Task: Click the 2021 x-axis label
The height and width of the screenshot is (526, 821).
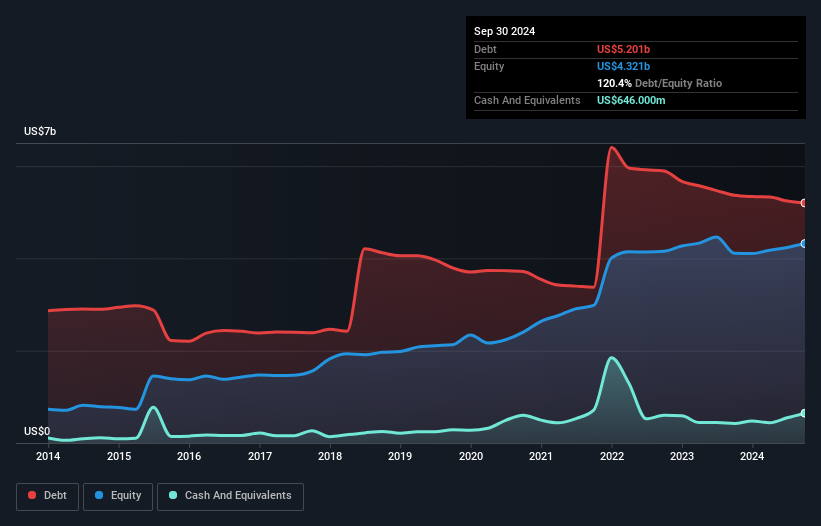Action: tap(541, 456)
